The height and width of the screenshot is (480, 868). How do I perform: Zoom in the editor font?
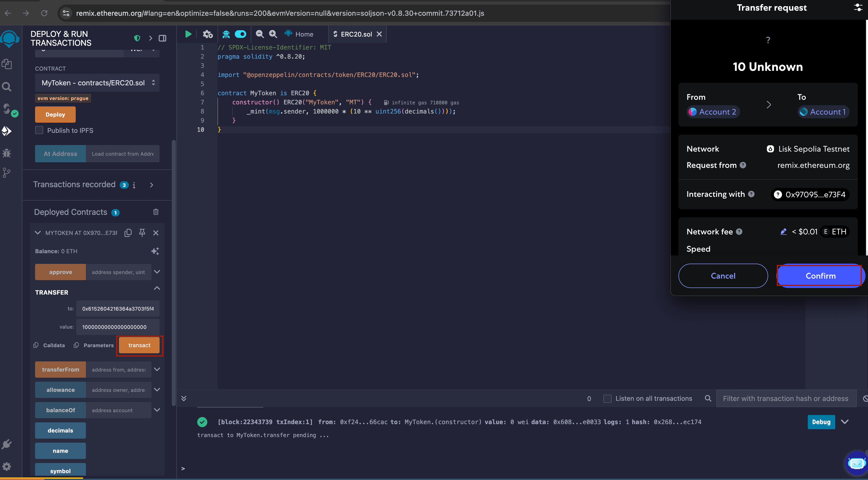click(x=273, y=34)
